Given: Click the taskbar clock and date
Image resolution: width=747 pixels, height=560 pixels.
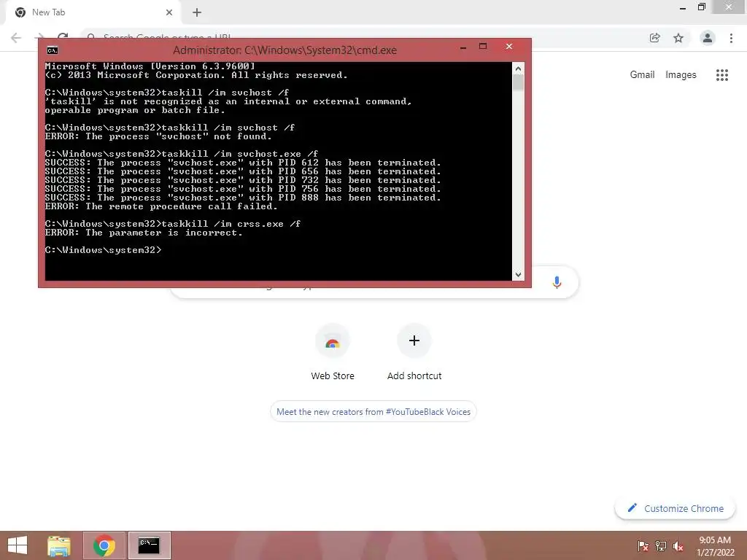Looking at the screenshot, I should coord(715,545).
